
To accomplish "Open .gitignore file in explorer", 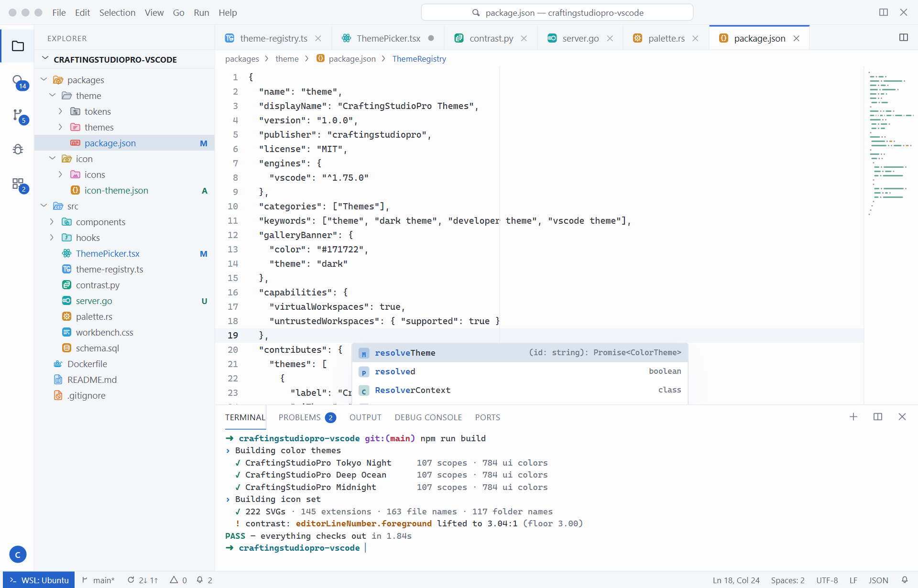I will click(x=124, y=395).
